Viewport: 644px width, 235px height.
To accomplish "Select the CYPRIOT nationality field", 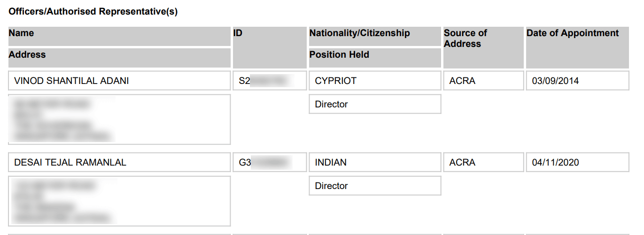I will (x=375, y=81).
